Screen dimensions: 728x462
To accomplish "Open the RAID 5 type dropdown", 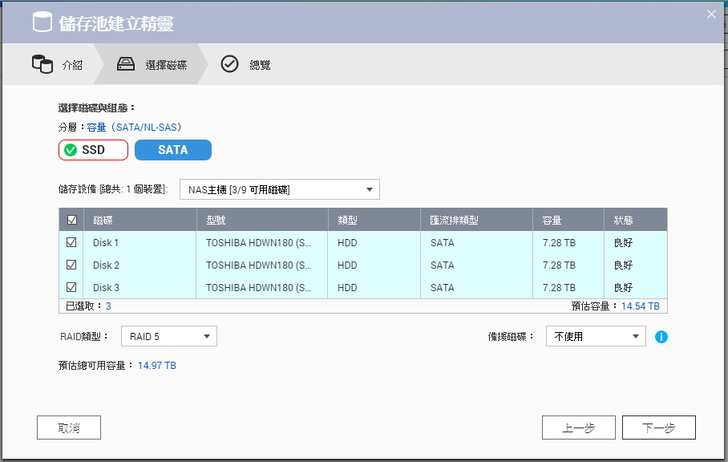I will pos(168,337).
